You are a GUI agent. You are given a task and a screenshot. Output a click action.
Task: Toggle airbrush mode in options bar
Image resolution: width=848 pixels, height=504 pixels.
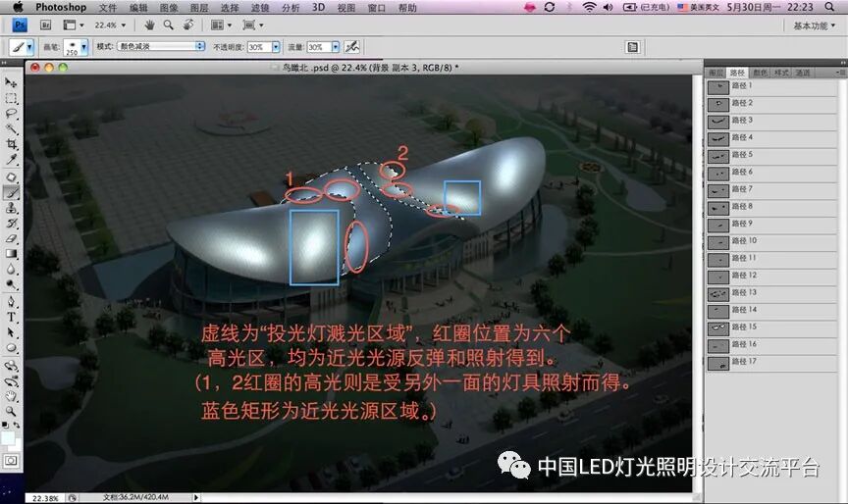(x=352, y=47)
